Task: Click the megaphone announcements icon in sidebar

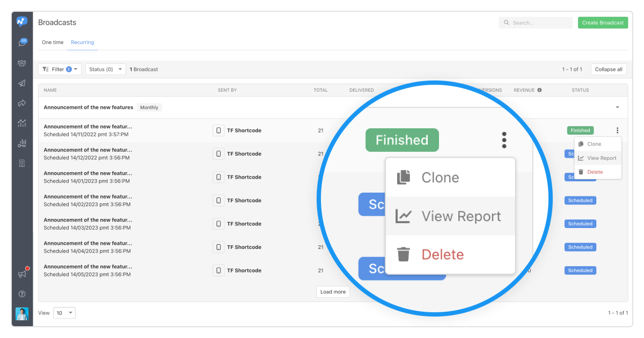Action: click(x=22, y=274)
